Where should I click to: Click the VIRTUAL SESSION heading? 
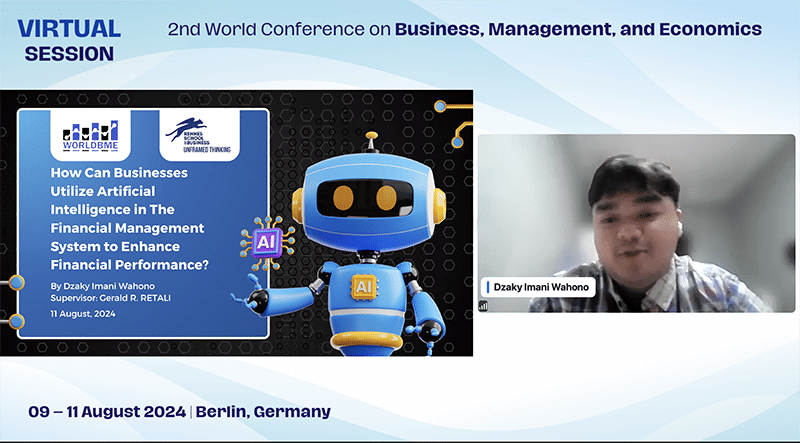tap(69, 40)
